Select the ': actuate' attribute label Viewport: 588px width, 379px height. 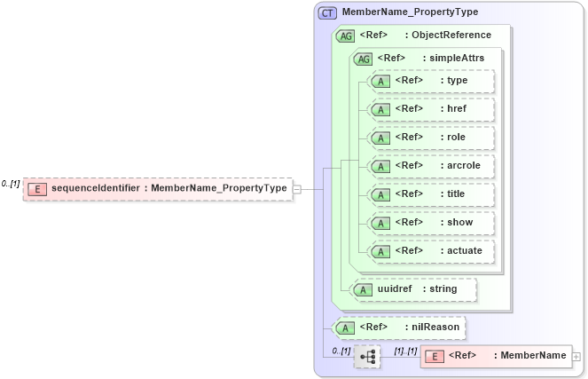(x=461, y=250)
